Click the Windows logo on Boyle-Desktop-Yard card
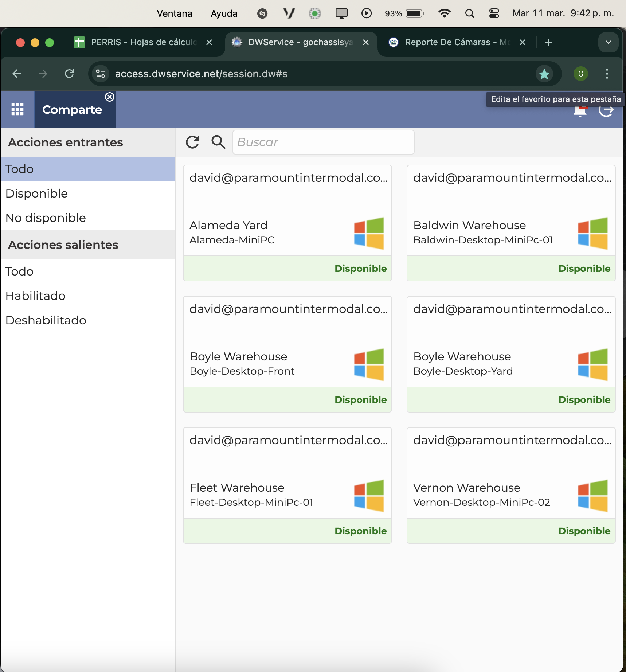 click(x=593, y=364)
